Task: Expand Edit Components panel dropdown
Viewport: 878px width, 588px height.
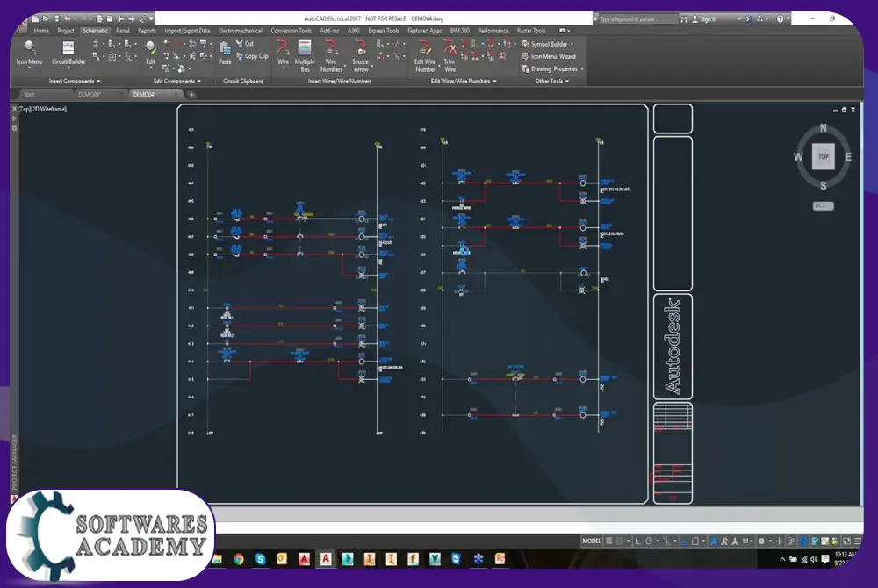Action: 198,81
